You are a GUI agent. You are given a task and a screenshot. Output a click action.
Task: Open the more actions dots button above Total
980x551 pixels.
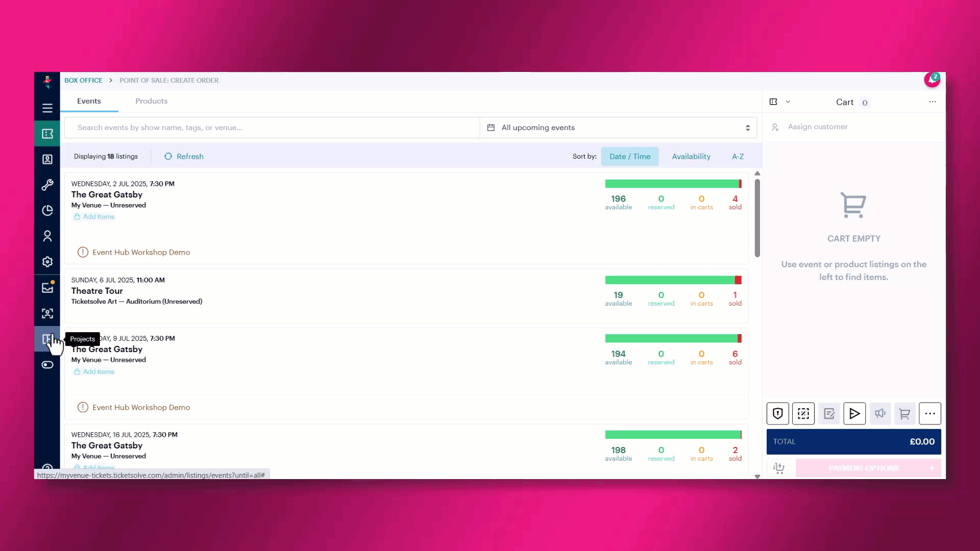click(930, 414)
